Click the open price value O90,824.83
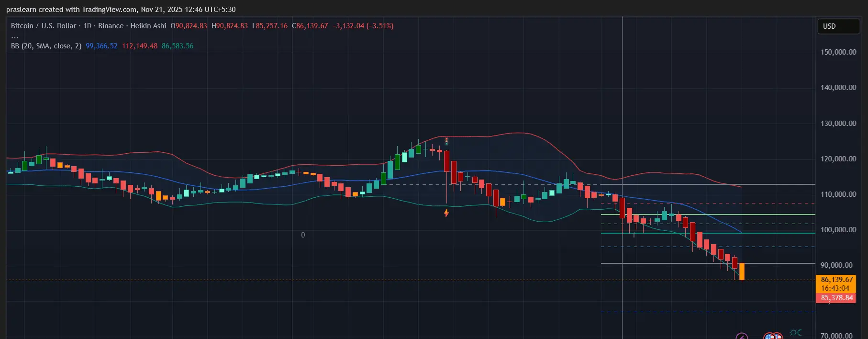 (x=189, y=26)
